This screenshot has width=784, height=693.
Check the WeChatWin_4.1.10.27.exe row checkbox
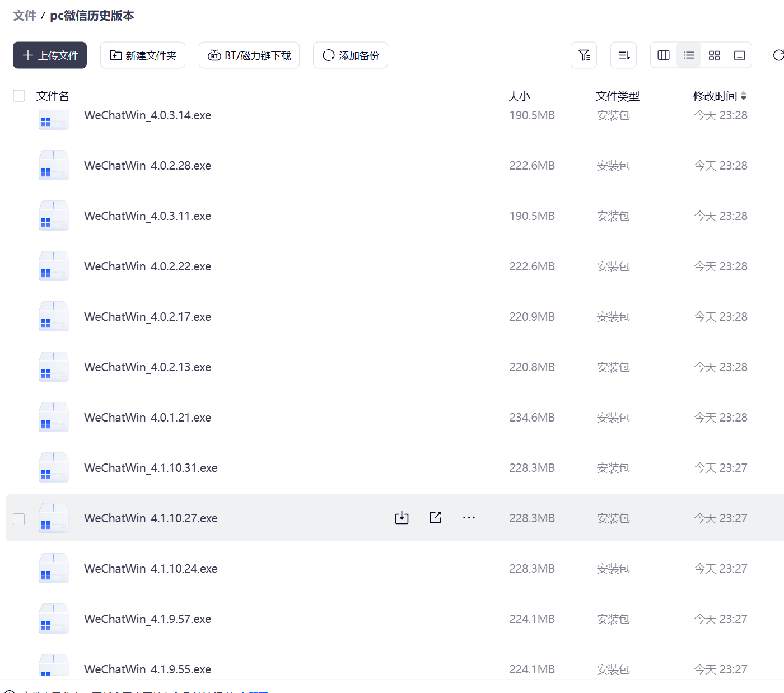tap(19, 519)
